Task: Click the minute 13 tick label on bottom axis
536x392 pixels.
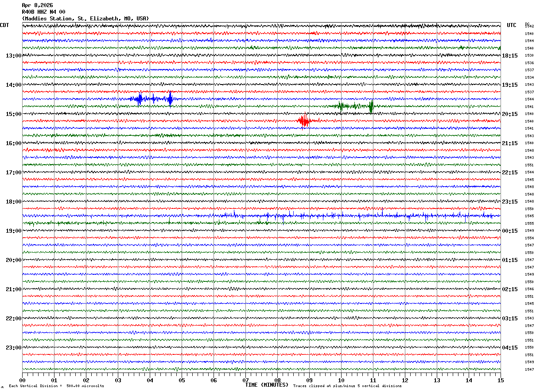Action: (x=437, y=380)
